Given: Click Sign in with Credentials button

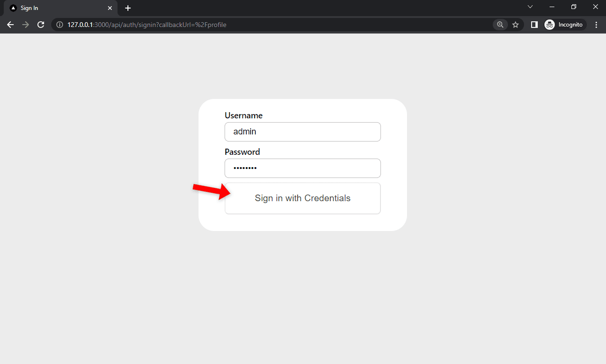Looking at the screenshot, I should coord(303,198).
